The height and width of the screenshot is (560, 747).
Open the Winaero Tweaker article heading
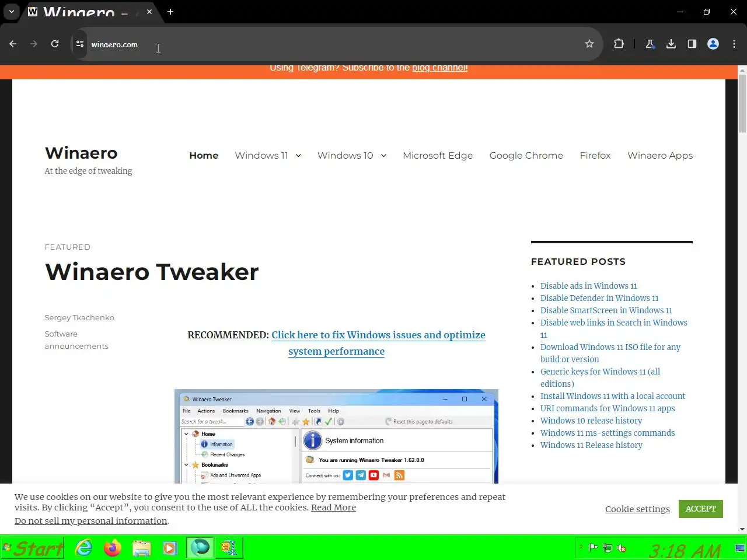click(x=152, y=272)
